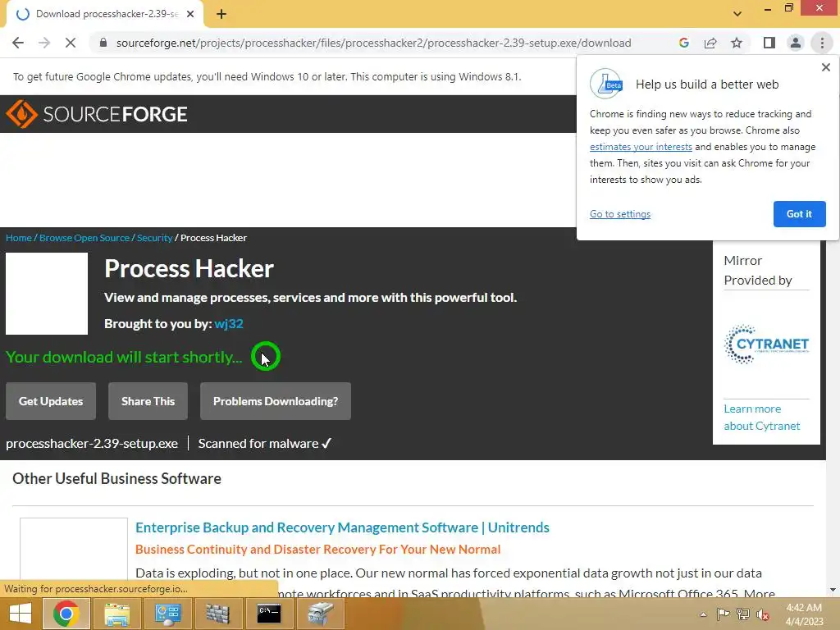Dismiss the privacy popup with X
This screenshot has width=840, height=630.
click(825, 67)
